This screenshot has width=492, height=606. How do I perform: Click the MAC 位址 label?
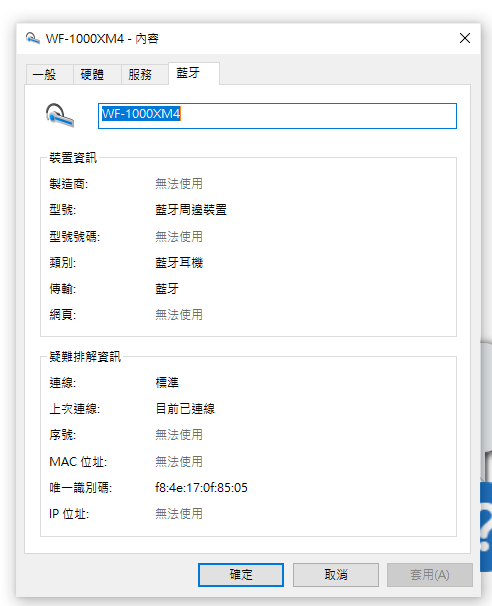(x=78, y=461)
